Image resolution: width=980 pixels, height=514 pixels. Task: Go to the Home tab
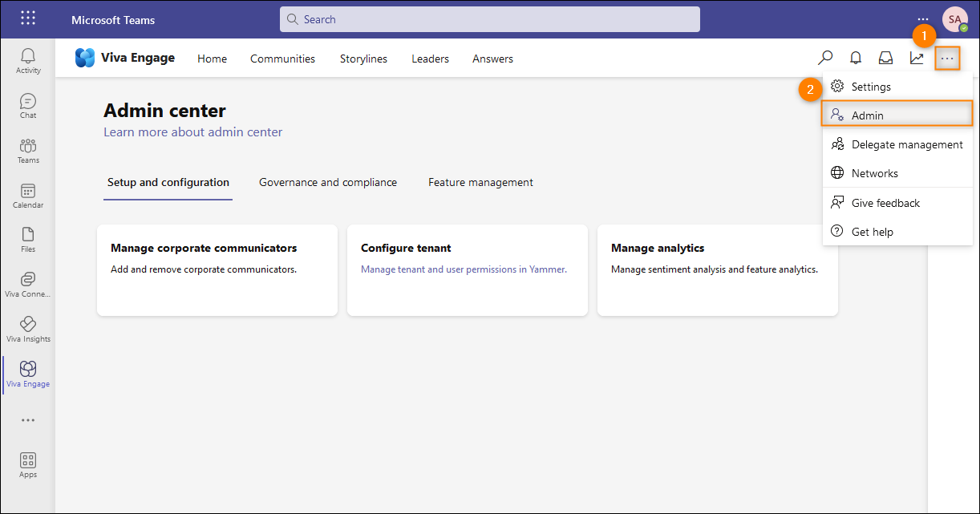212,59
